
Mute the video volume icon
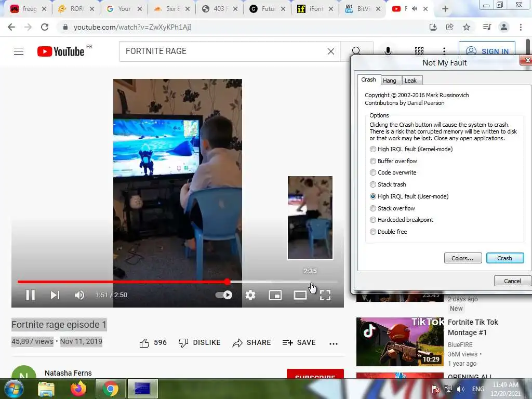pos(79,295)
